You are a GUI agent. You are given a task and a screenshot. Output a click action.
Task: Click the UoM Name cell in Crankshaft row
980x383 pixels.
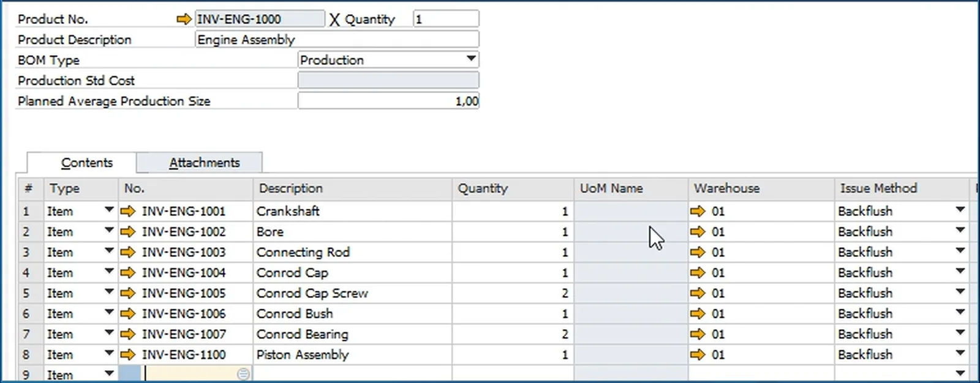631,212
